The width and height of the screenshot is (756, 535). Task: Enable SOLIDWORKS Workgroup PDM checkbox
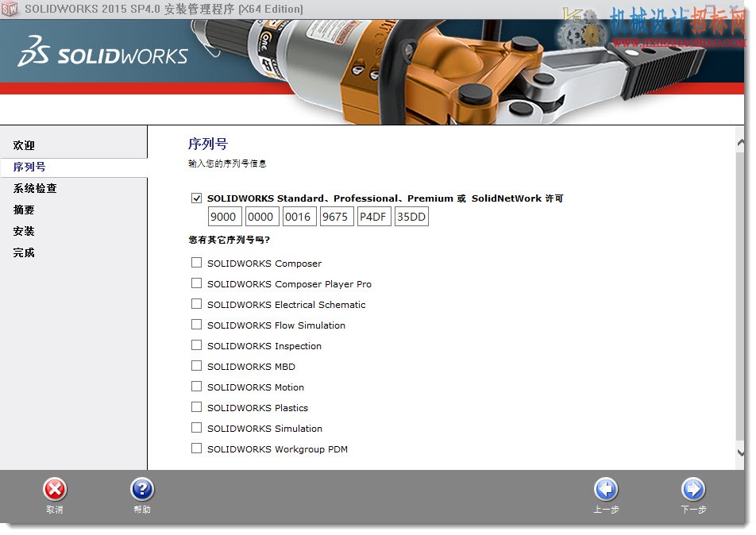click(x=196, y=448)
